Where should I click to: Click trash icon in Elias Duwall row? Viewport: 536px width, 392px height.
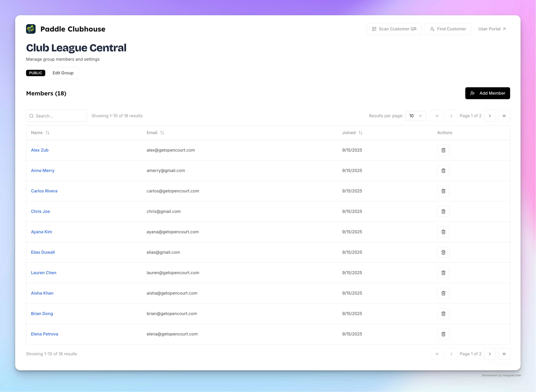pos(443,252)
